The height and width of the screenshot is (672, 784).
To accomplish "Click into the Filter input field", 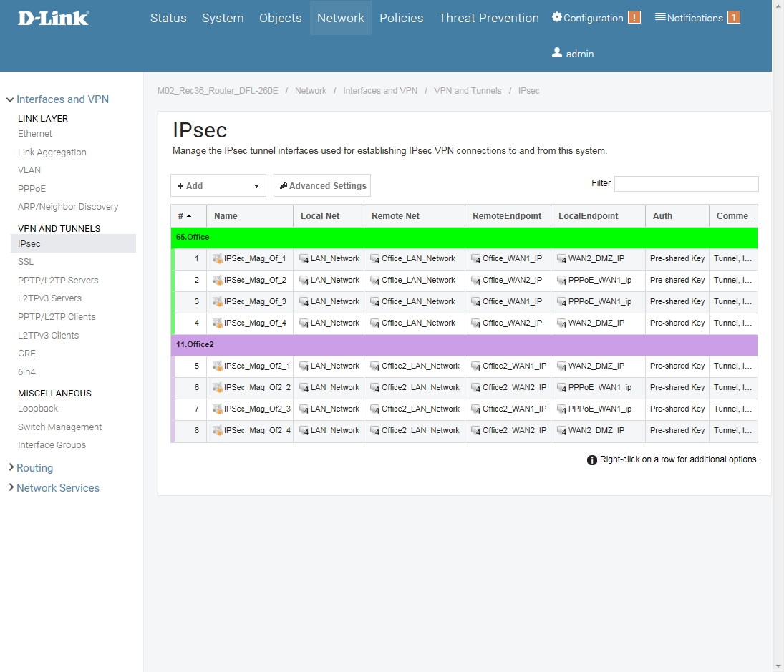I will 686,183.
